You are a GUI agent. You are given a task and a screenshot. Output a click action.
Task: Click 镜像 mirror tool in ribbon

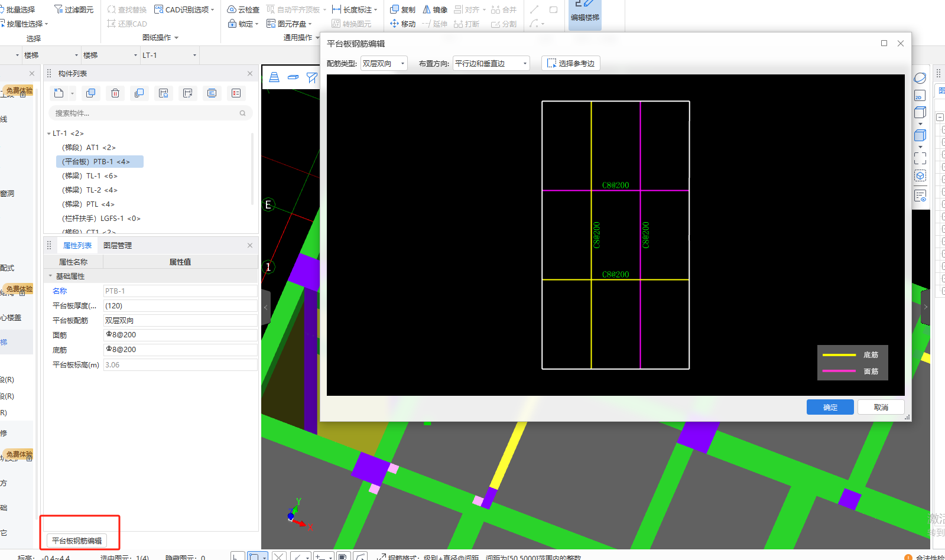(x=435, y=9)
